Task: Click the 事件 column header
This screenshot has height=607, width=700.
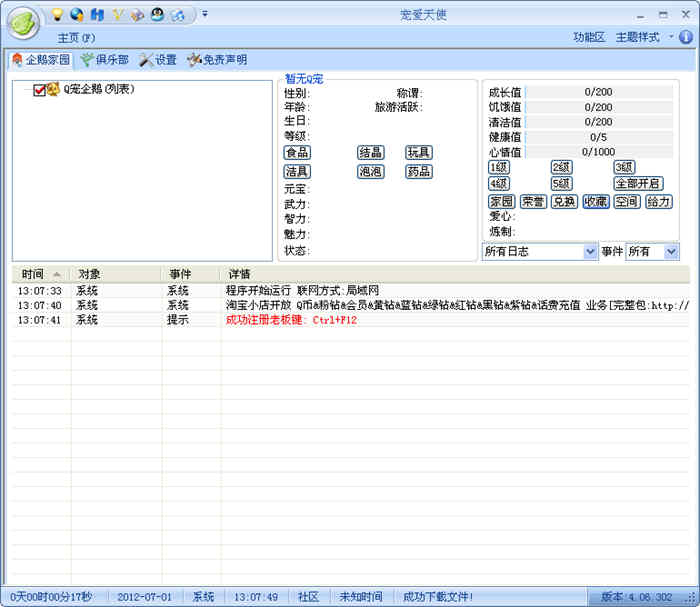Action: pyautogui.click(x=191, y=274)
